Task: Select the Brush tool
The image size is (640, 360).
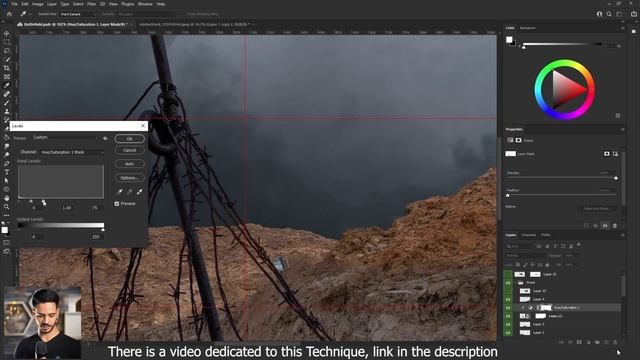Action: click(7, 103)
